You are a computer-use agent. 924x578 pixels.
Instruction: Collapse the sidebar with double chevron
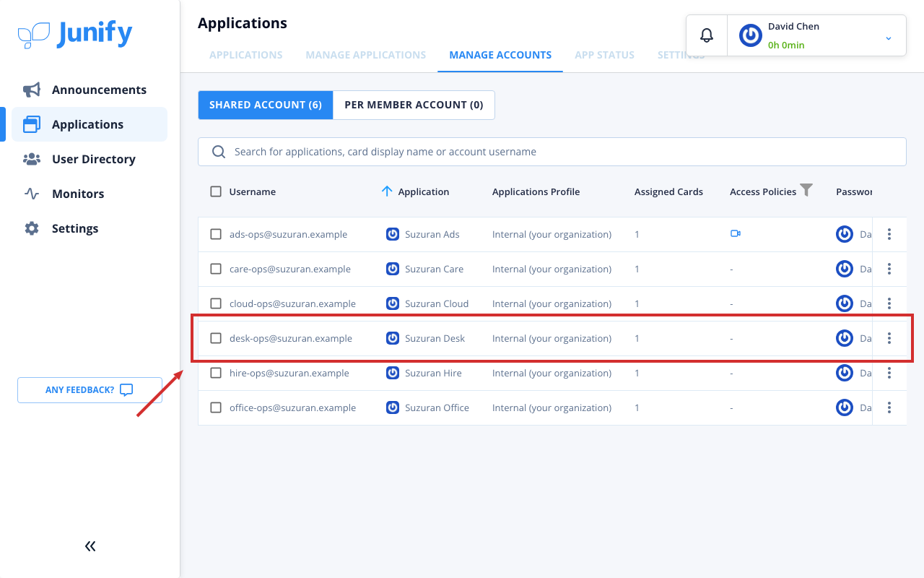click(x=90, y=546)
